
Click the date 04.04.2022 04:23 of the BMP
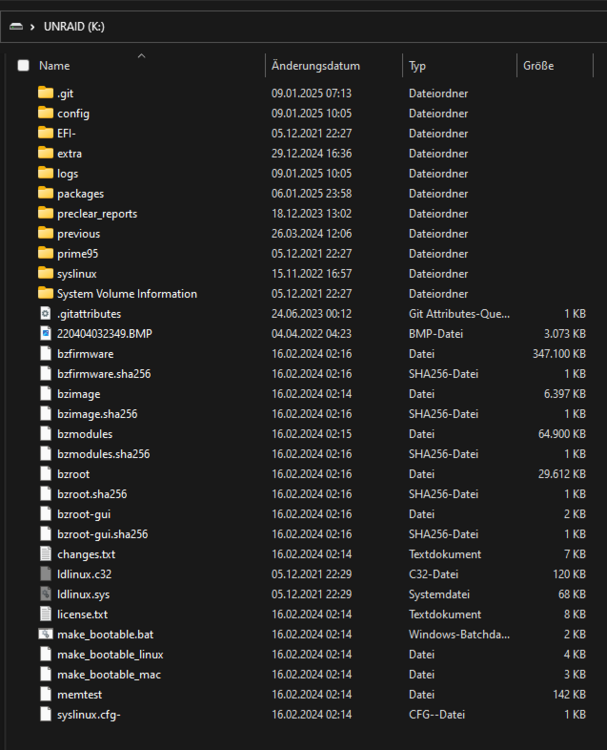(x=311, y=333)
